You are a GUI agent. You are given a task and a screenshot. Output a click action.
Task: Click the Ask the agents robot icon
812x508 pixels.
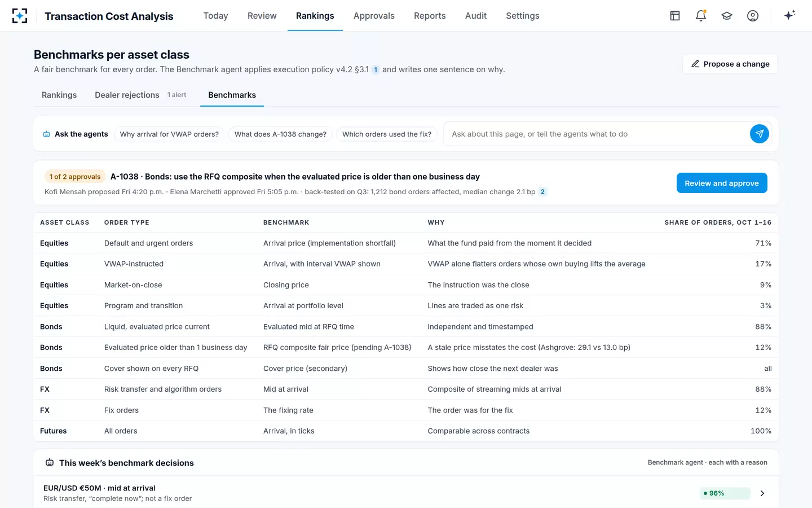[x=47, y=134]
